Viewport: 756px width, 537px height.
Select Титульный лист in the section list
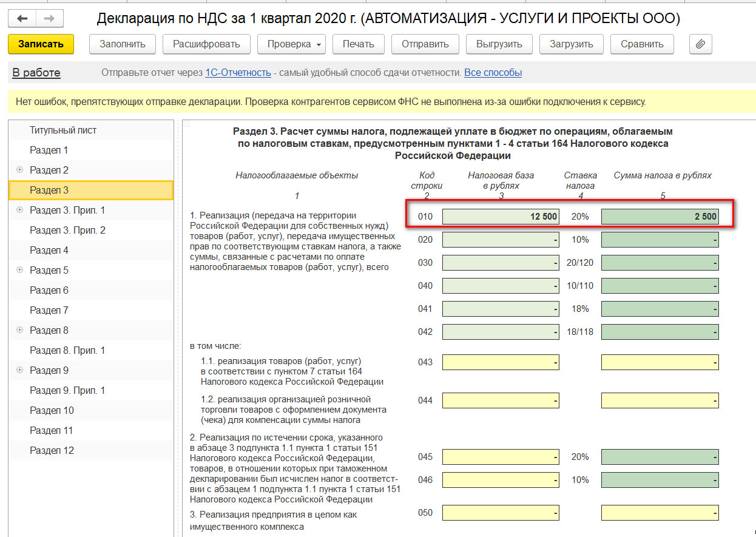pyautogui.click(x=63, y=130)
